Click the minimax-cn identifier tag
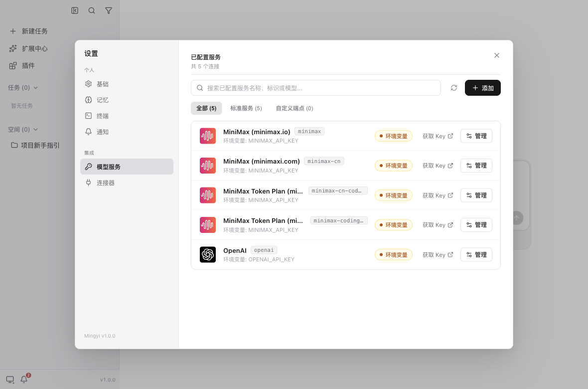 (324, 161)
